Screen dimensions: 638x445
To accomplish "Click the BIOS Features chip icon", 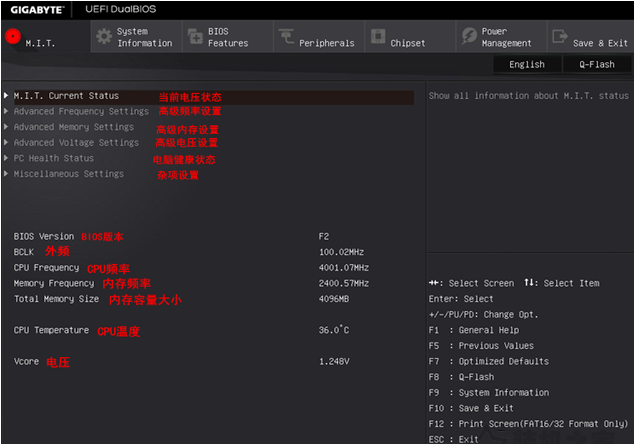I will pyautogui.click(x=195, y=37).
